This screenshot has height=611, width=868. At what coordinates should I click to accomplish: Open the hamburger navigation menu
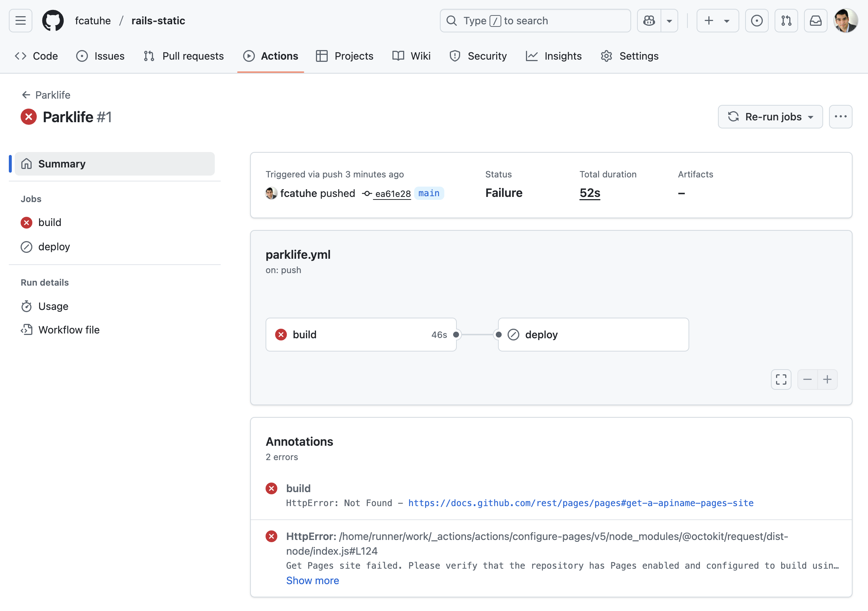21,21
